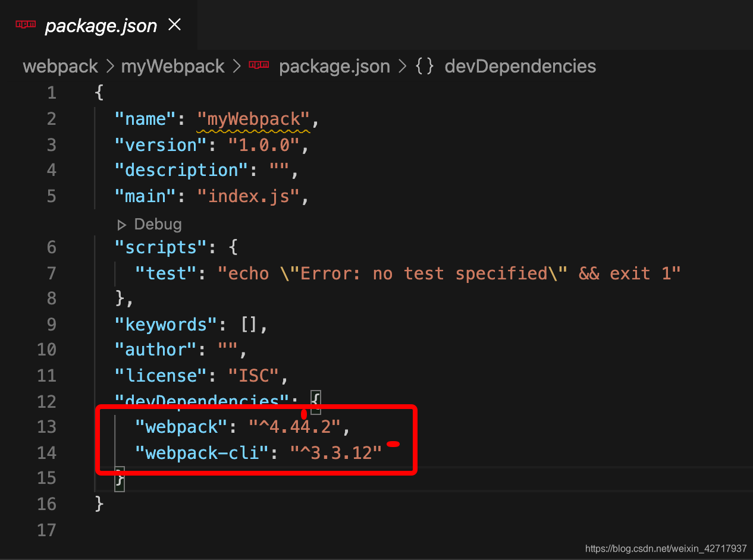Click the "ISC" license value
This screenshot has width=753, height=560.
point(254,375)
